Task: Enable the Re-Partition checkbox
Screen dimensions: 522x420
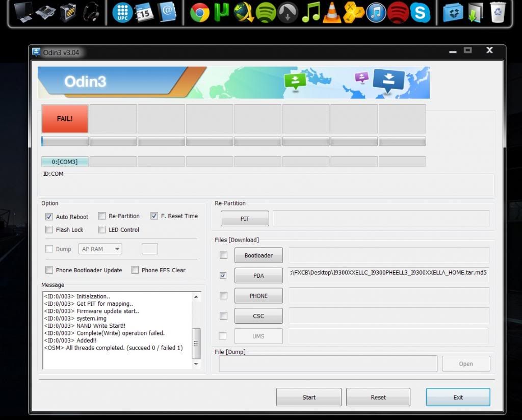Action: pos(102,216)
